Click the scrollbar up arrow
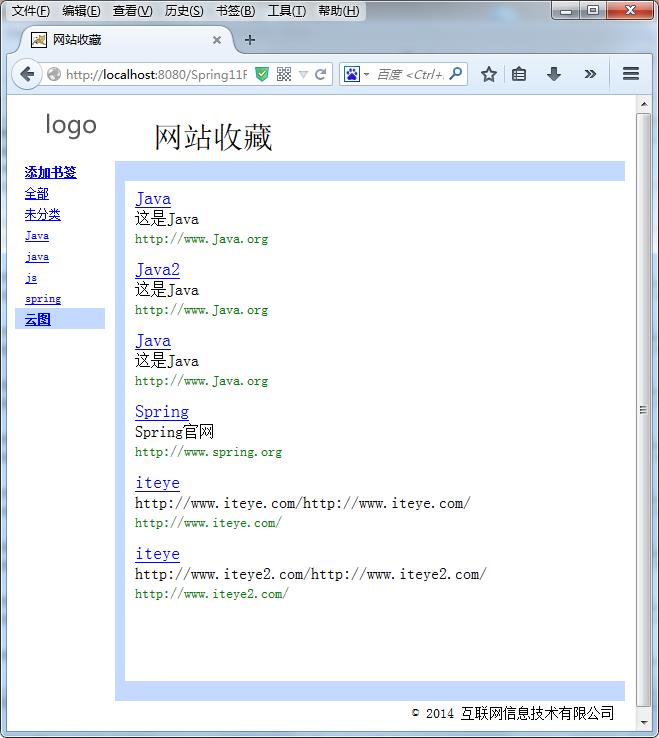 (643, 104)
